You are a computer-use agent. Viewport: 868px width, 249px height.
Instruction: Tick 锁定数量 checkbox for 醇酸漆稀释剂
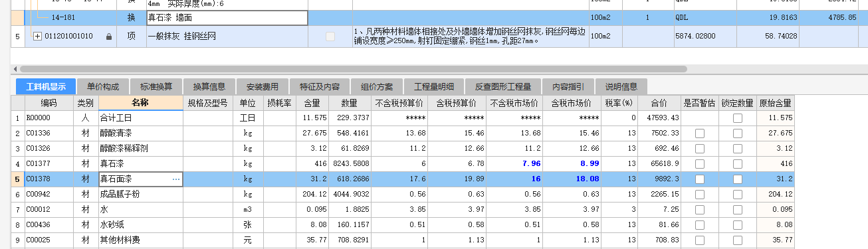point(738,149)
